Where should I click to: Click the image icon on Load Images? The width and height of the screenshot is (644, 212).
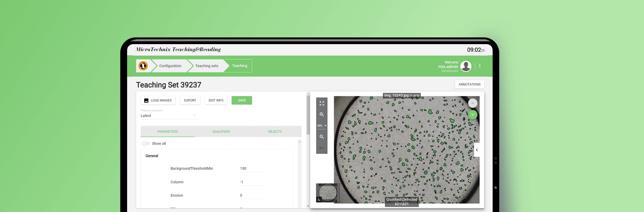[146, 101]
